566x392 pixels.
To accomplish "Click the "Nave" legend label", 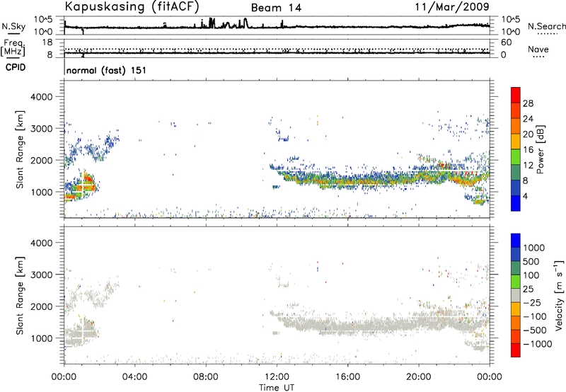I will 538,49.
